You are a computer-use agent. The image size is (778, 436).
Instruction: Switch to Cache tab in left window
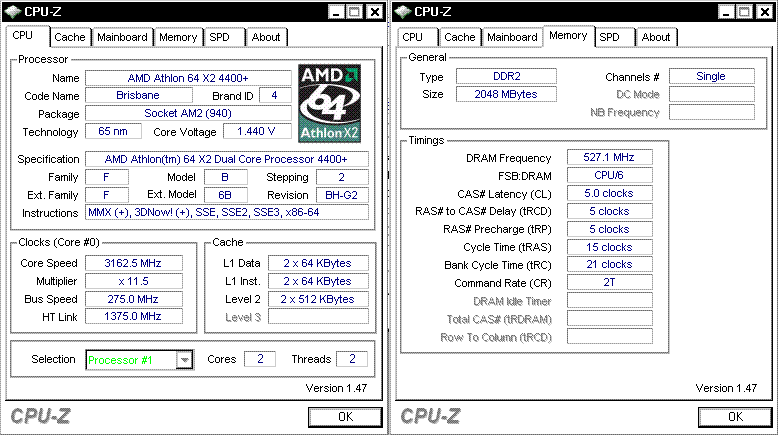pyautogui.click(x=69, y=37)
